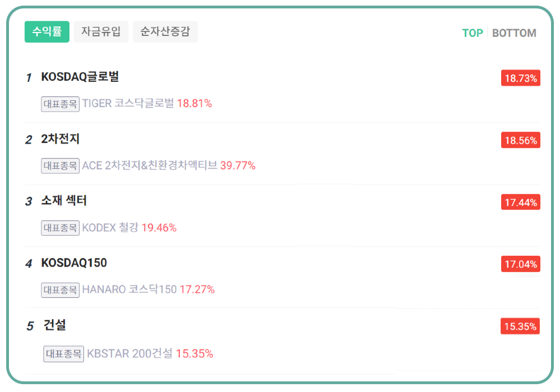Open the KOSDAQ글로벌 theme
The height and width of the screenshot is (392, 560).
80,77
